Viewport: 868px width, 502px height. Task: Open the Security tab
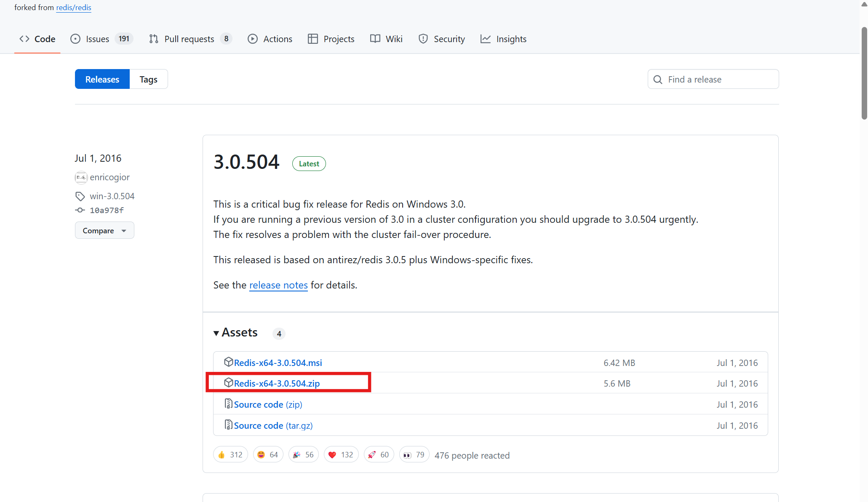(x=441, y=39)
